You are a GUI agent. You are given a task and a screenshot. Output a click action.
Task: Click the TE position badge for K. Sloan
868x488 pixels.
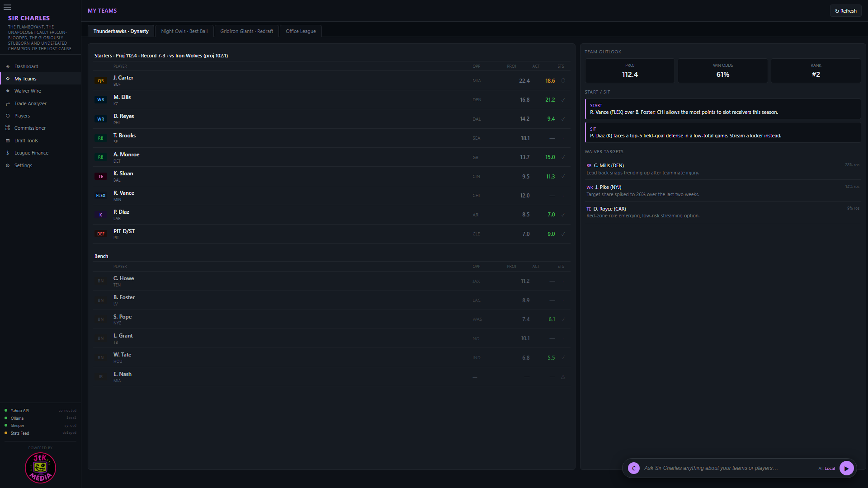[x=101, y=177]
